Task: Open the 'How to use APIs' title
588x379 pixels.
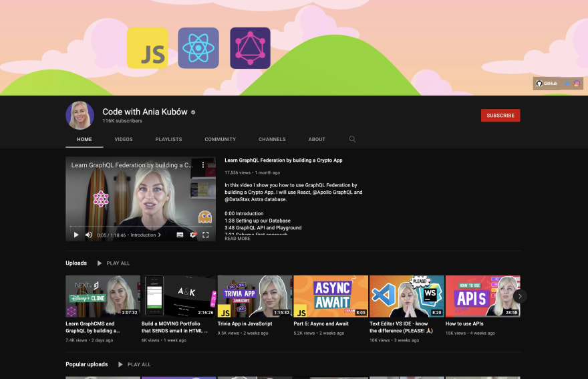Action: [464, 324]
